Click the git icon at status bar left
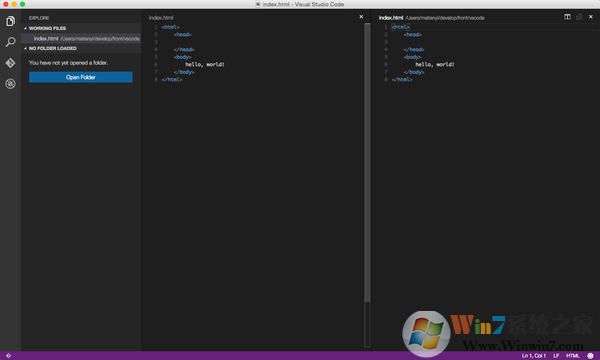The width and height of the screenshot is (600, 360). point(8,356)
